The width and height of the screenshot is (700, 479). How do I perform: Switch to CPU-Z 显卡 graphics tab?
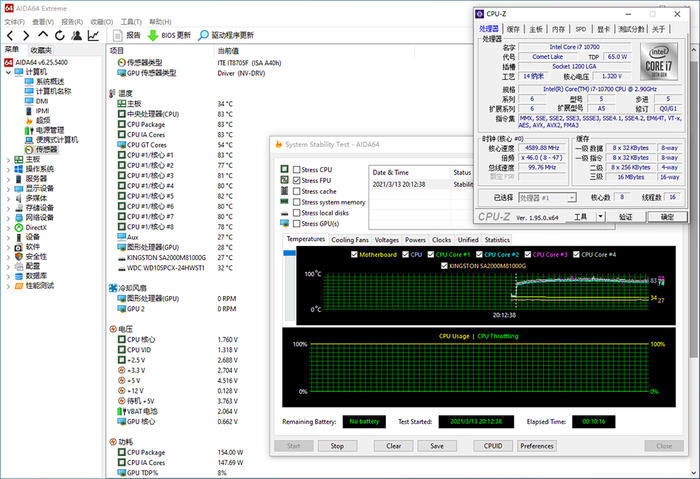(603, 29)
